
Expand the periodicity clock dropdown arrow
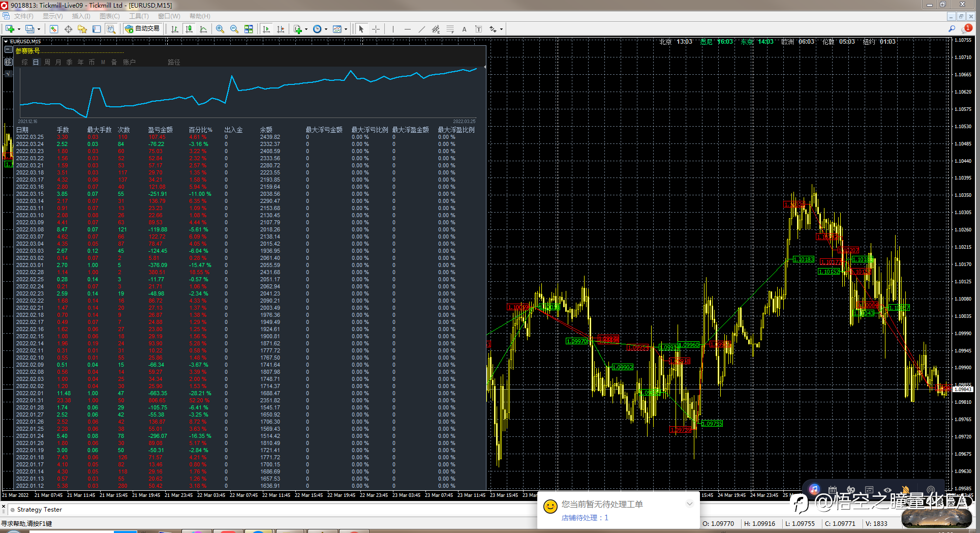326,29
